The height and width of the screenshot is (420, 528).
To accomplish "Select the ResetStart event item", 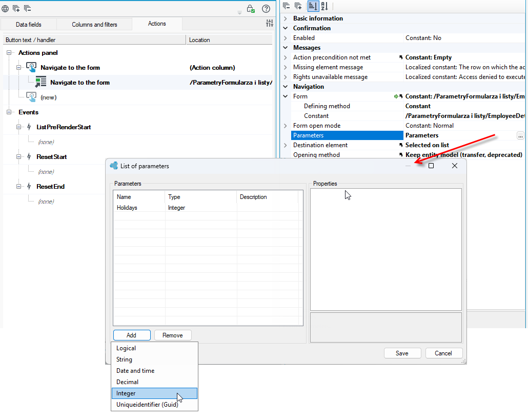I will 52,156.
